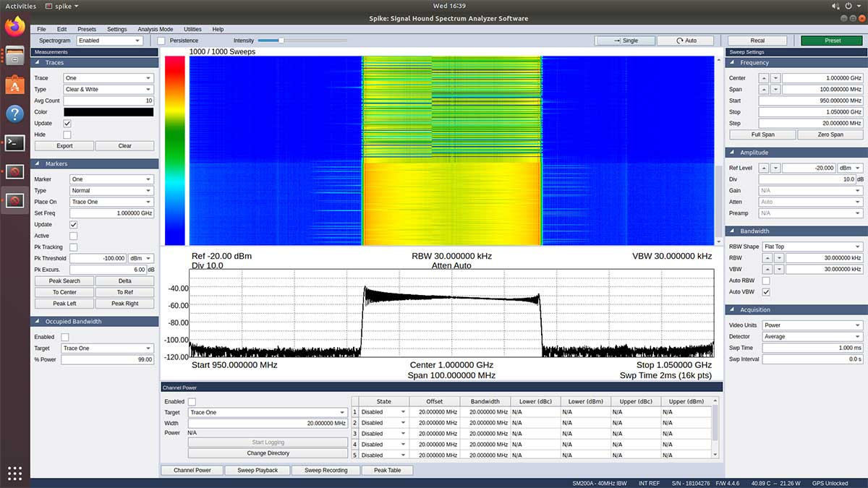Launch Ubuntu Software from the dock

pyautogui.click(x=14, y=85)
